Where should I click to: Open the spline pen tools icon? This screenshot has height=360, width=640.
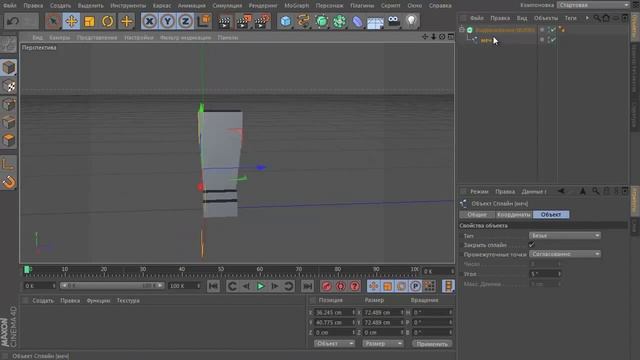(x=304, y=21)
